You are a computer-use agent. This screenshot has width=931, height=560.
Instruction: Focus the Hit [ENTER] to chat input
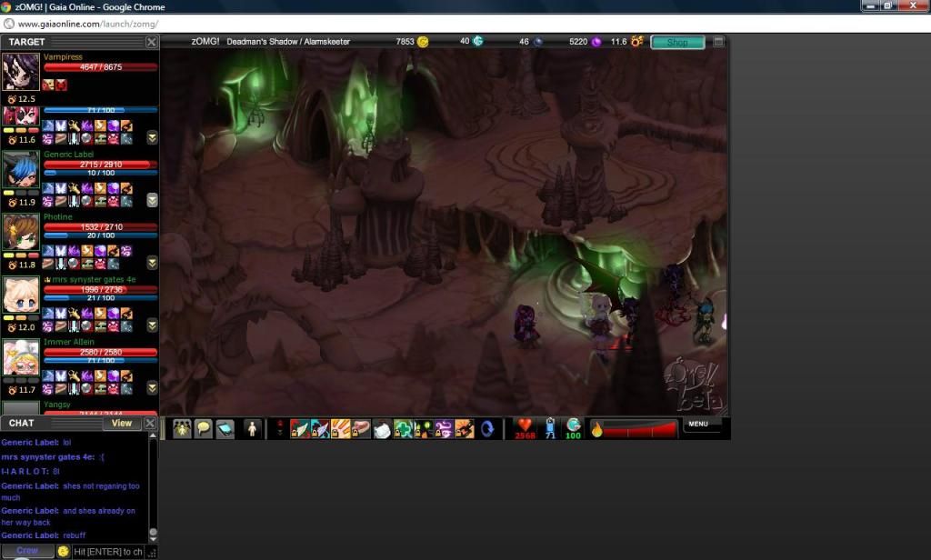(108, 552)
